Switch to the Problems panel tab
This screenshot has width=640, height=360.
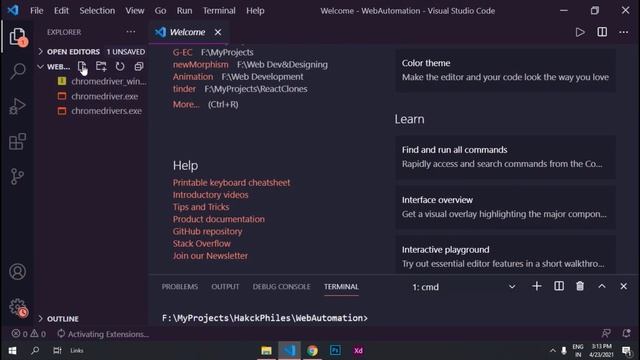coord(180,287)
